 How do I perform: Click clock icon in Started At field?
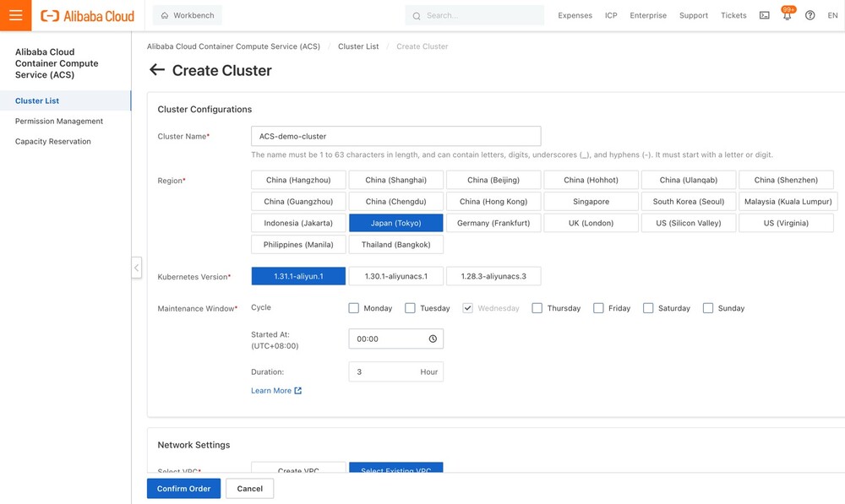coord(433,339)
